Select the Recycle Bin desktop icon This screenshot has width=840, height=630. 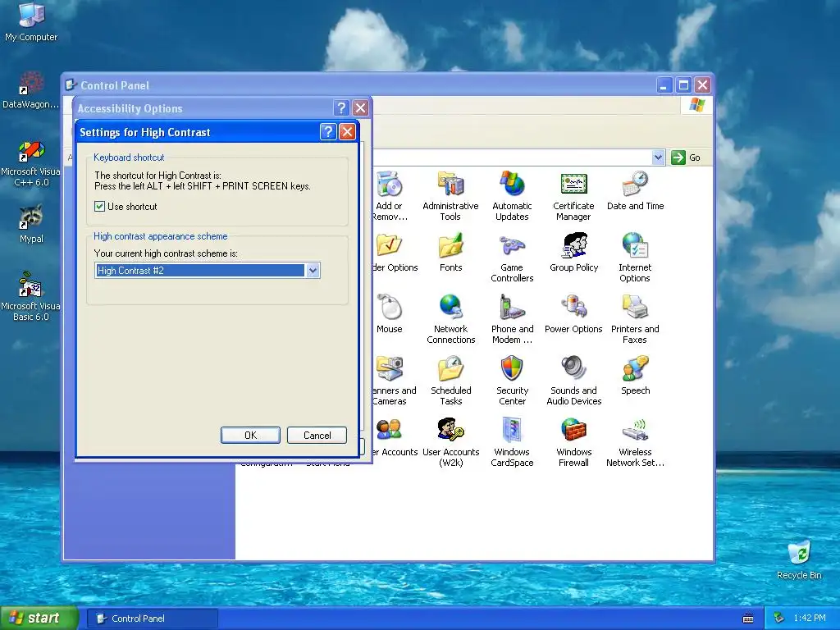(x=799, y=560)
